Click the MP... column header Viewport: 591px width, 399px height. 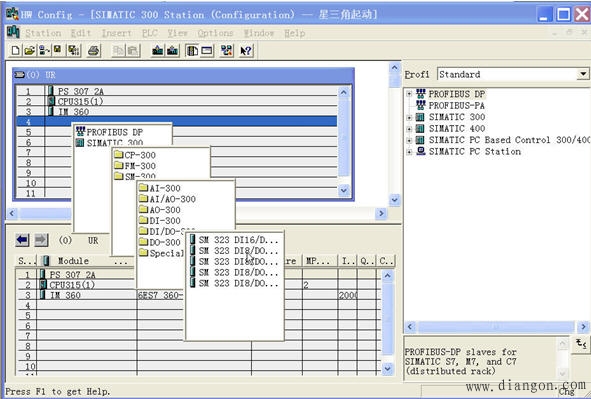(320, 261)
